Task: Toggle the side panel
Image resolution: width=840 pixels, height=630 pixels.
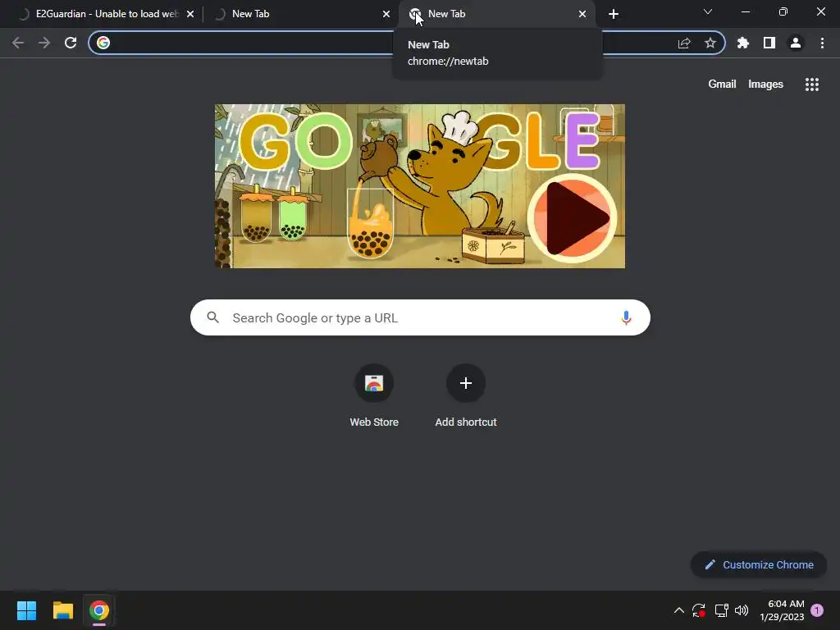Action: [769, 43]
